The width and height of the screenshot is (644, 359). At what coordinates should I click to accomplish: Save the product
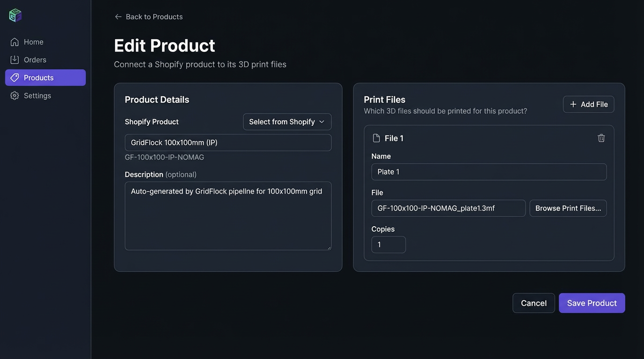pyautogui.click(x=592, y=303)
